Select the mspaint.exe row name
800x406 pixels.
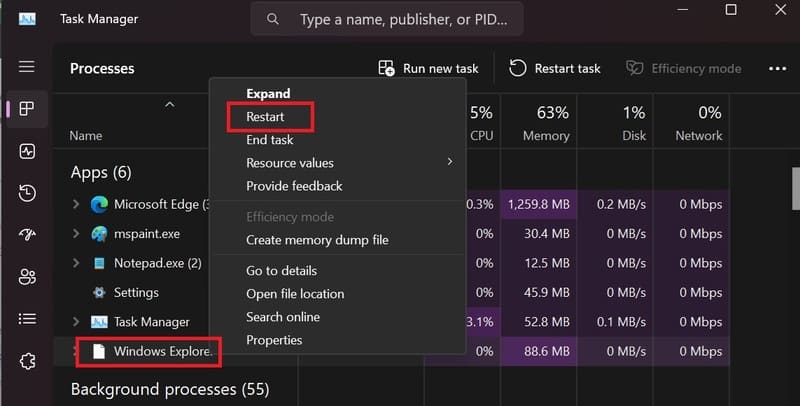[x=146, y=234]
